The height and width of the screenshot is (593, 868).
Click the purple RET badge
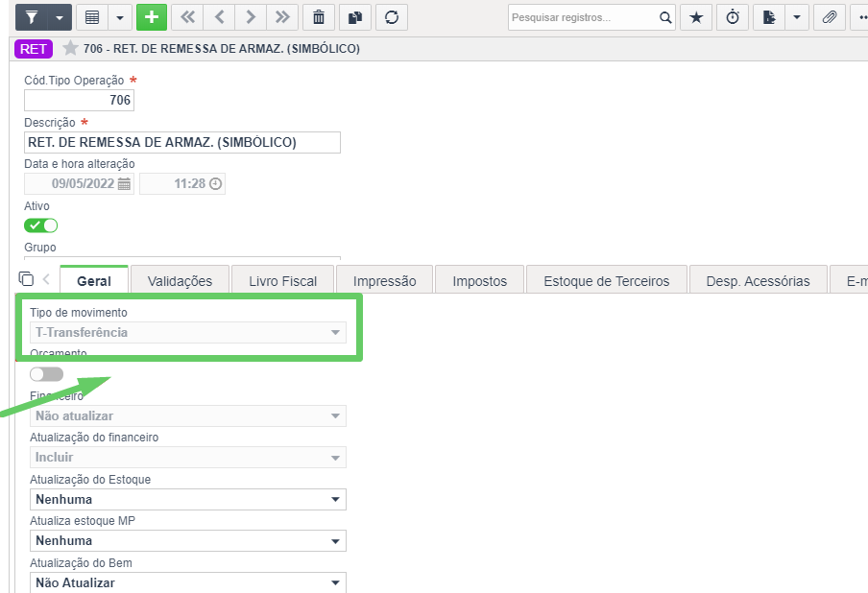(x=34, y=49)
